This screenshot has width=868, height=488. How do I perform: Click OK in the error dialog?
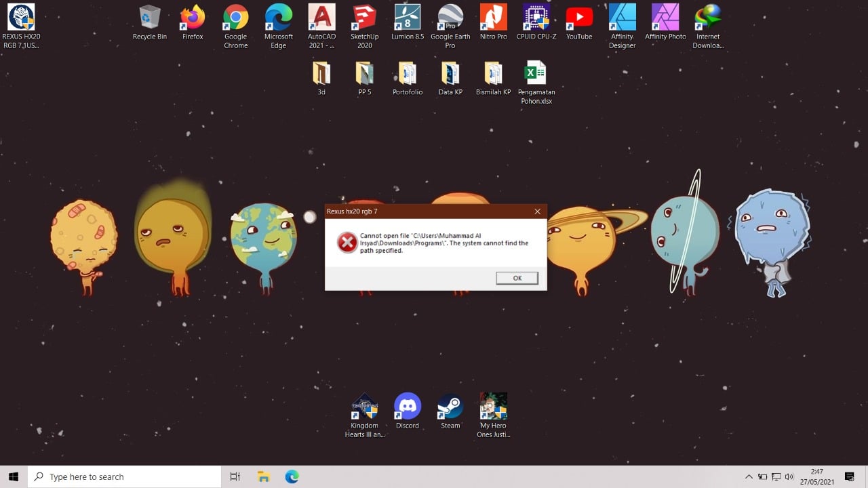pos(517,278)
